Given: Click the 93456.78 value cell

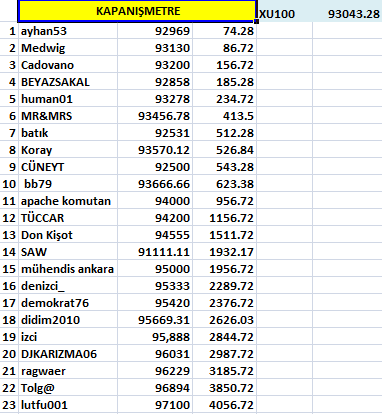Looking at the screenshot, I should coord(155,116).
